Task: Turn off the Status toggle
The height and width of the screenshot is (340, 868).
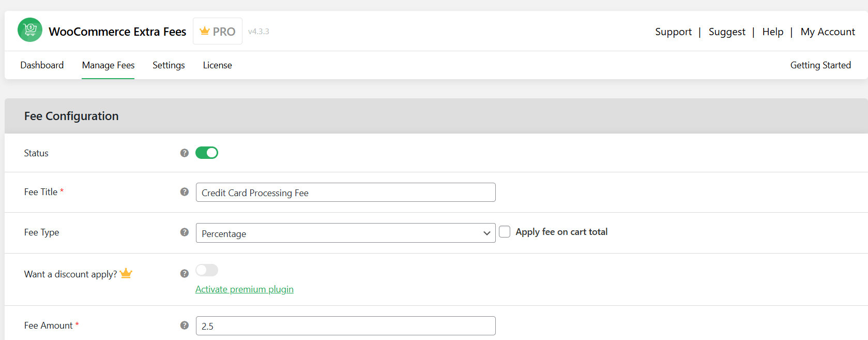Action: [207, 153]
